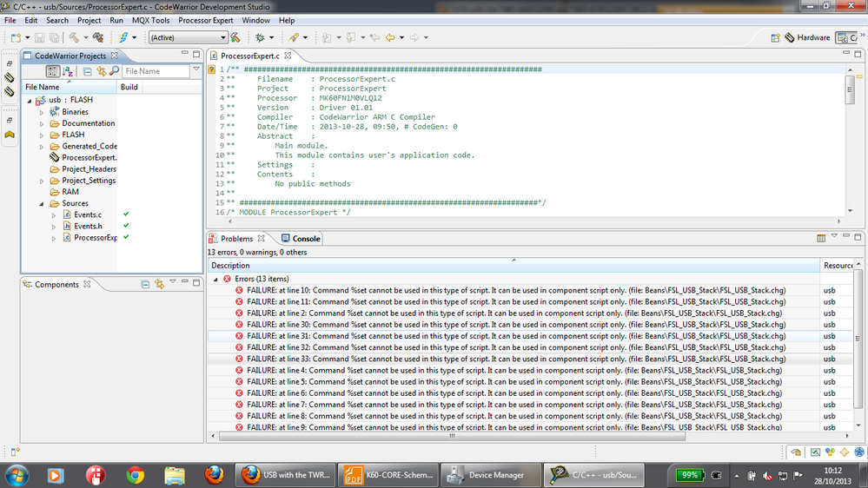Click link arrows icon in Components panel
Viewport: 868px width, 488px height.
pos(159,285)
